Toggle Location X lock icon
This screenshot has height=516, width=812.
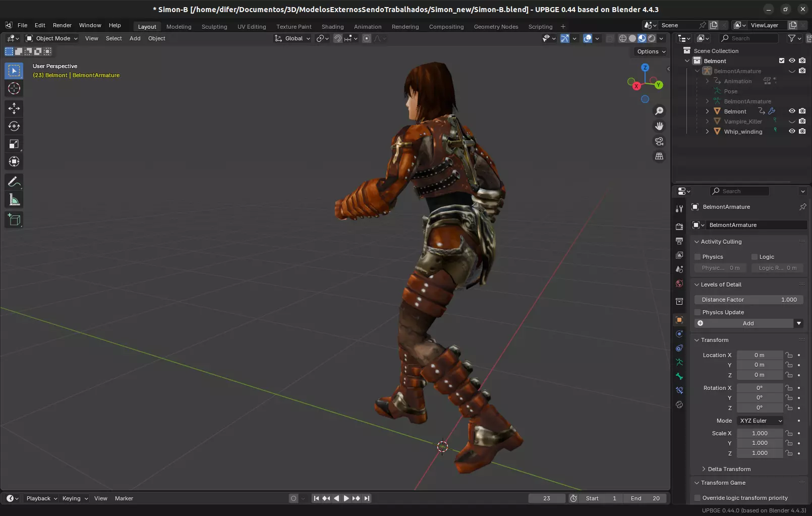(789, 355)
